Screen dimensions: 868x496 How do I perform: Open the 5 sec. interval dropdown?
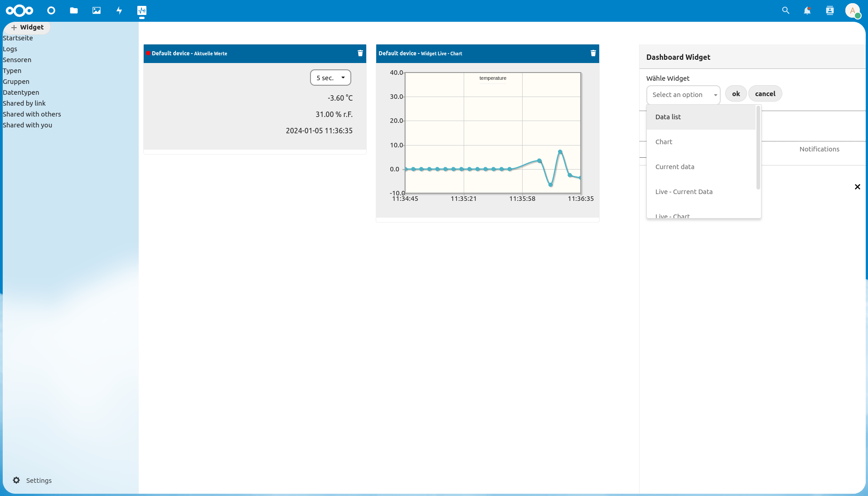(x=330, y=78)
